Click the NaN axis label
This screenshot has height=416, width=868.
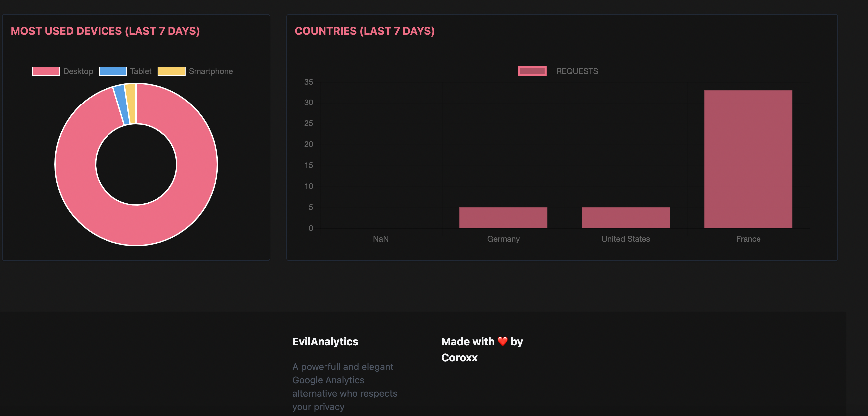[380, 239]
